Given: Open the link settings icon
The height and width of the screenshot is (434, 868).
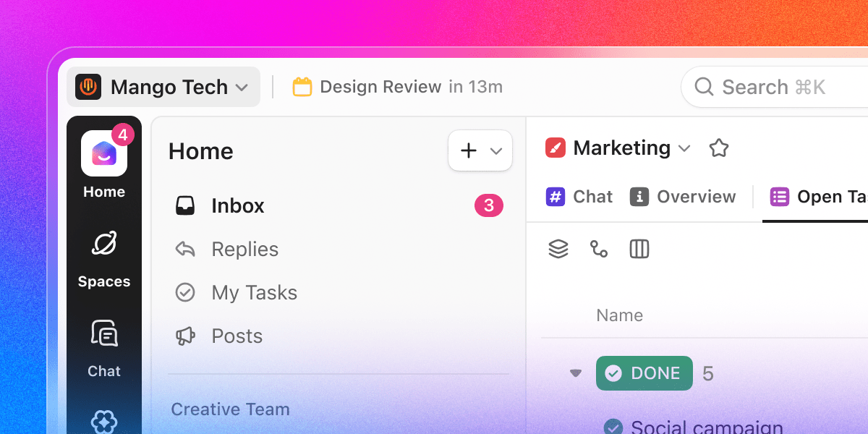Looking at the screenshot, I should (x=599, y=249).
